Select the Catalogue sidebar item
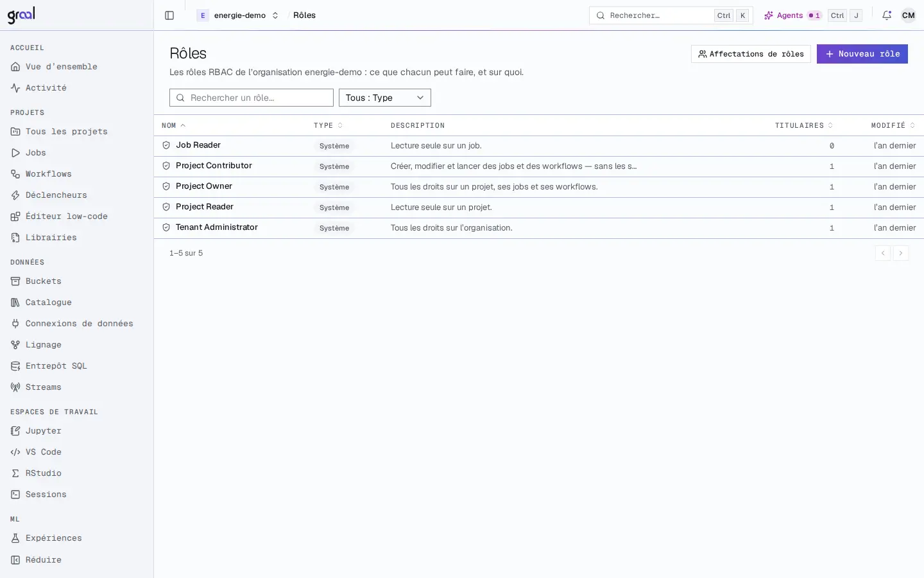The image size is (924, 578). (77, 302)
